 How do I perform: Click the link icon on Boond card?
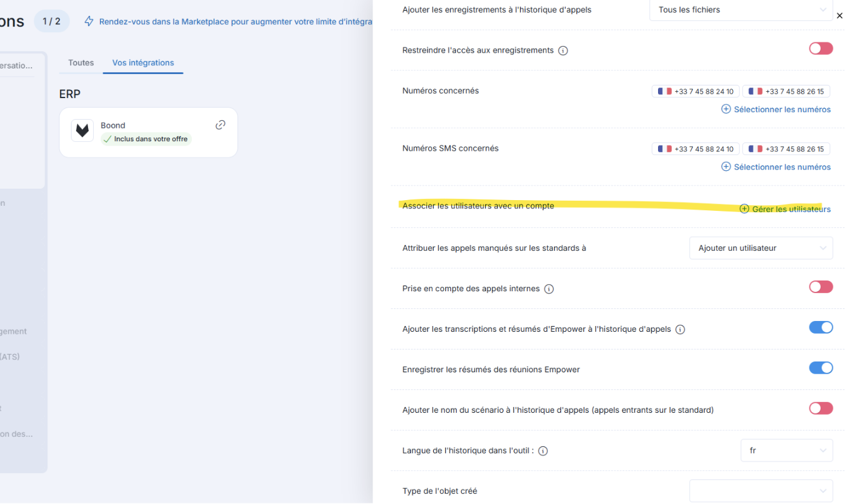(220, 125)
